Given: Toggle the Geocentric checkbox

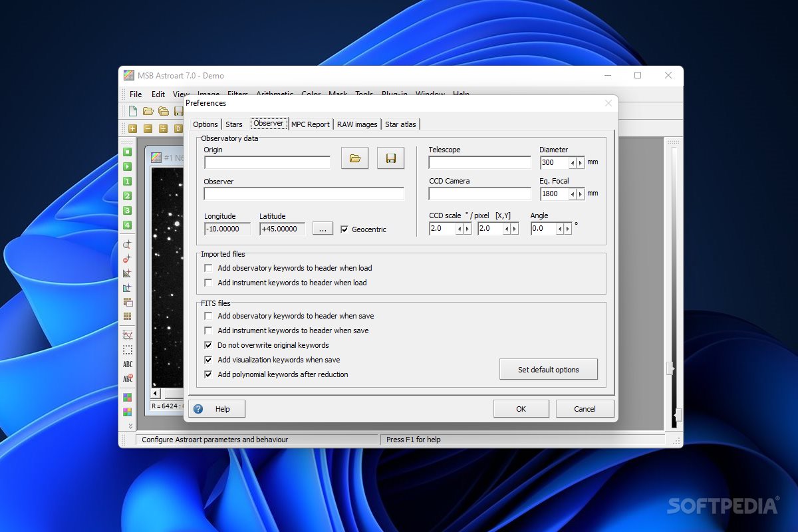Looking at the screenshot, I should pyautogui.click(x=344, y=229).
